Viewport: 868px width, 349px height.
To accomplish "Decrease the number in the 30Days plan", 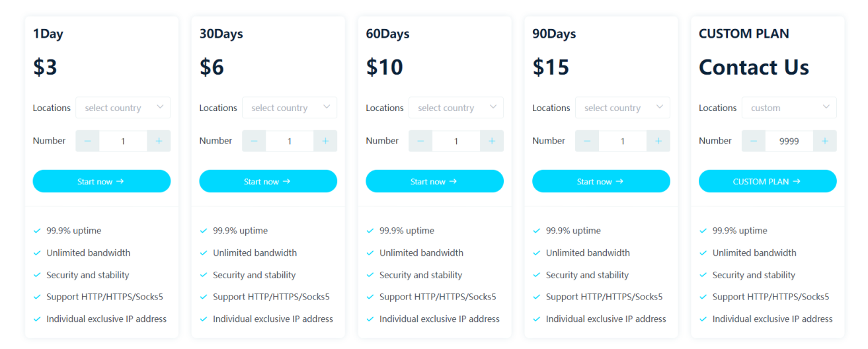I will coord(254,141).
